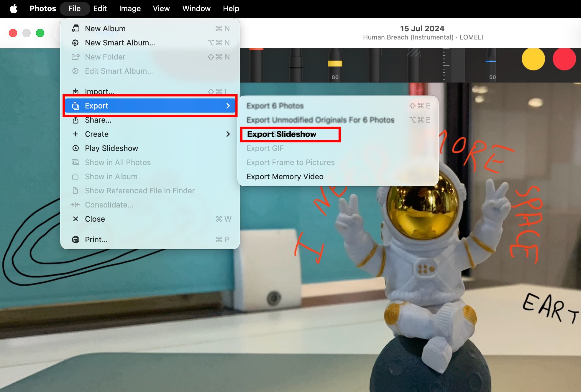Click the Export GIF entry
Screen dimensions: 581x392
[338, 148]
